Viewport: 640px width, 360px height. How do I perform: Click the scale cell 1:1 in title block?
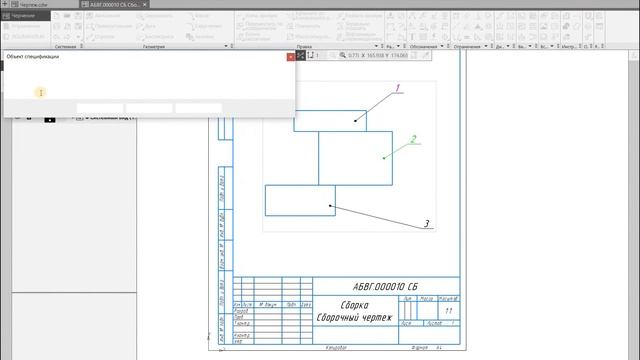point(449,311)
